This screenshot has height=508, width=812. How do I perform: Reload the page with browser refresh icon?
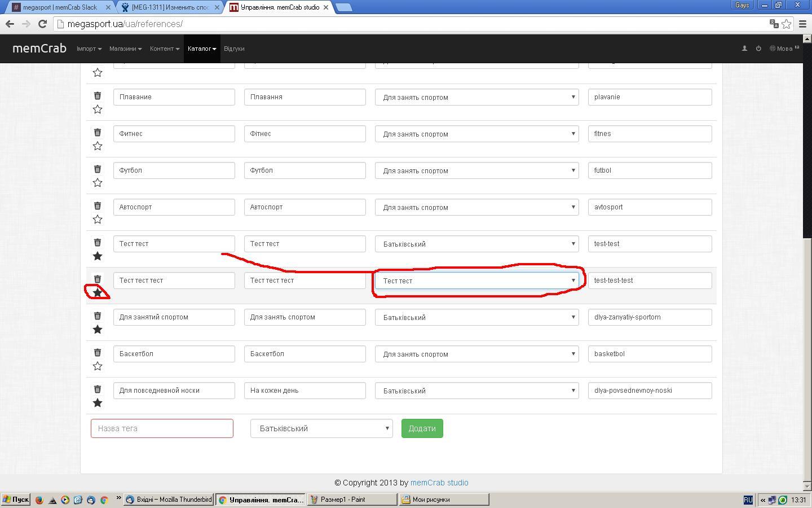coord(42,24)
